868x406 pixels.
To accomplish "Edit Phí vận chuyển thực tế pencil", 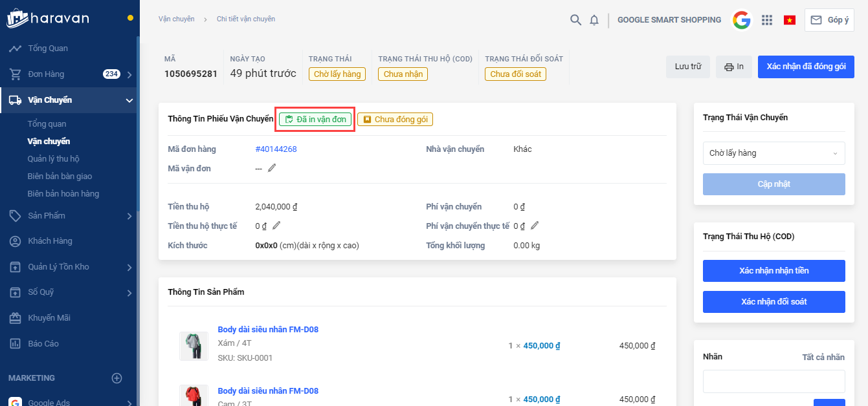I will click(535, 226).
